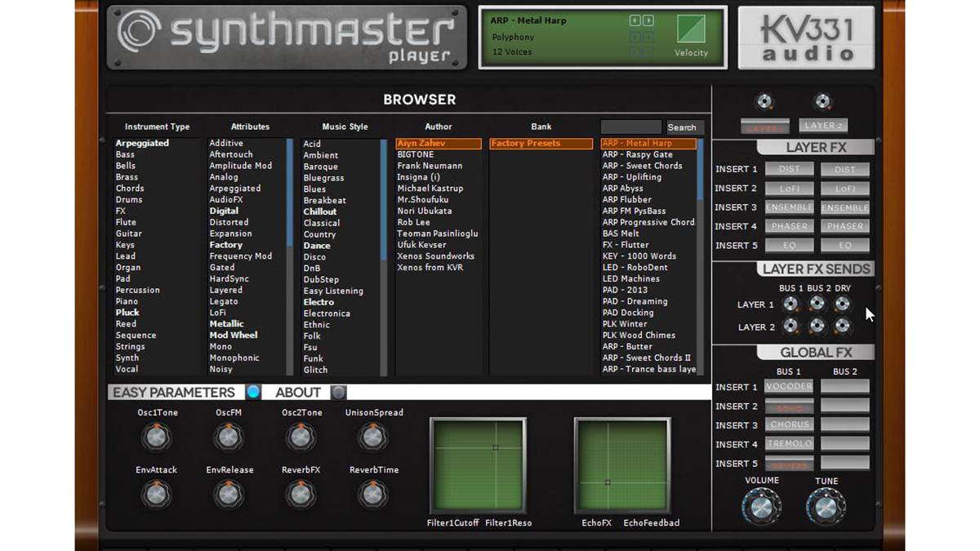Select 'Pluck' instrument type

click(x=127, y=313)
